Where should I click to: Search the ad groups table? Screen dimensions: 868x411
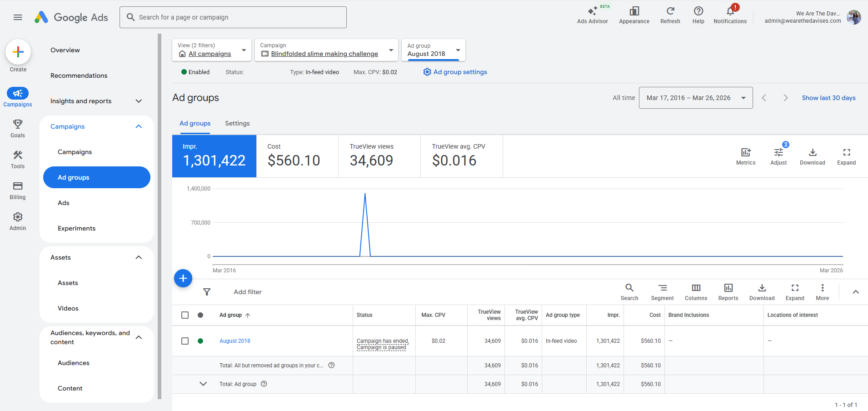(629, 292)
